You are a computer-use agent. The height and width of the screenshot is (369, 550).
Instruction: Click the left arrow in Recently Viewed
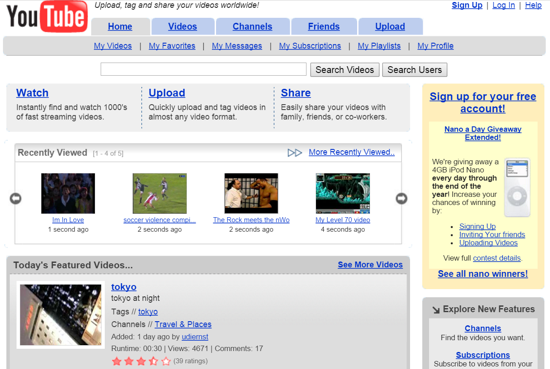pyautogui.click(x=15, y=199)
